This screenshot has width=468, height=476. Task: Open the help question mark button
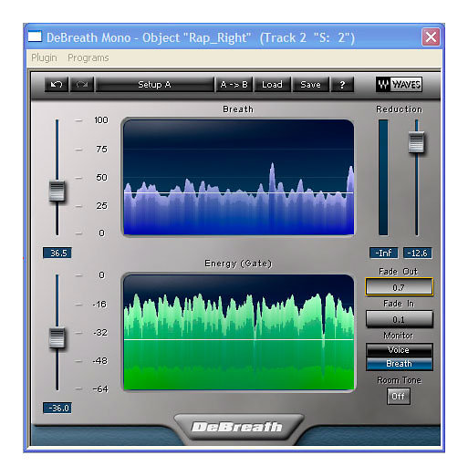click(342, 84)
